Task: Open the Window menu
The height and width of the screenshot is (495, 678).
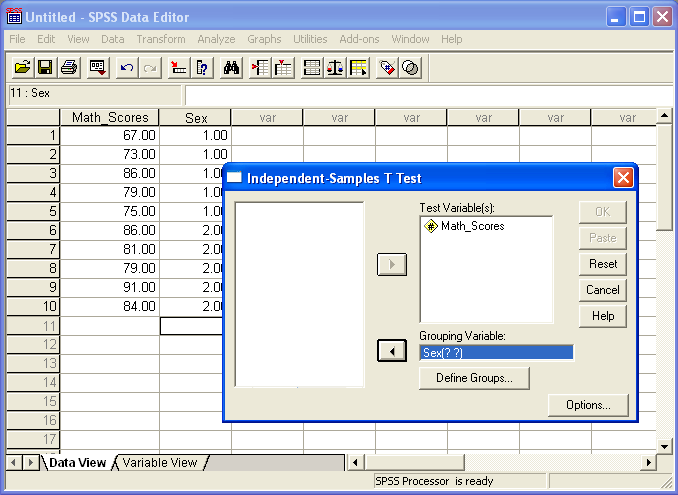Action: click(410, 39)
